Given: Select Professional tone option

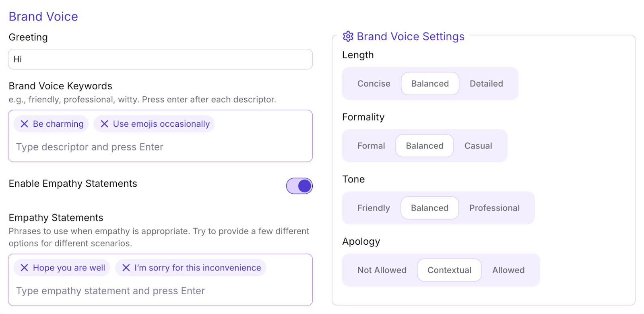Looking at the screenshot, I should [494, 208].
